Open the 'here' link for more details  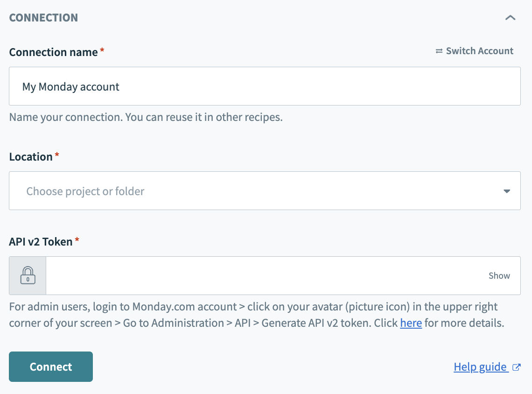[411, 323]
